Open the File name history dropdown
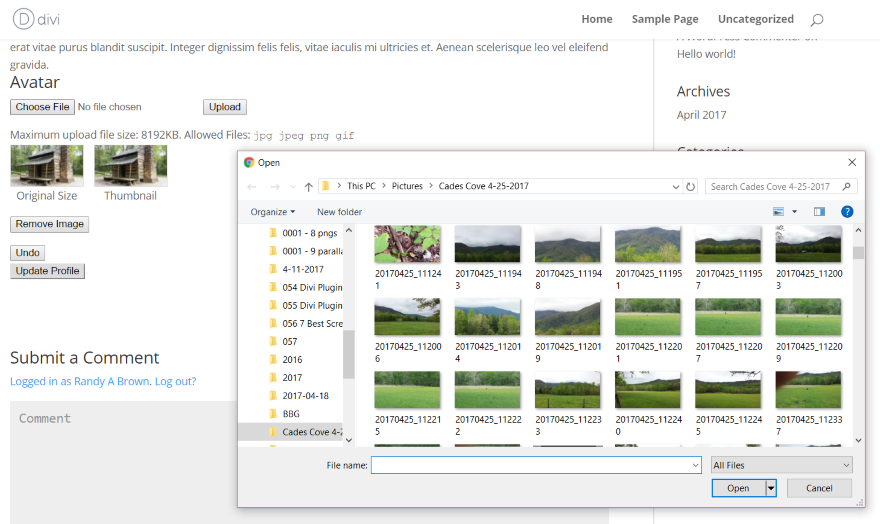Image resolution: width=880 pixels, height=524 pixels. (x=695, y=466)
